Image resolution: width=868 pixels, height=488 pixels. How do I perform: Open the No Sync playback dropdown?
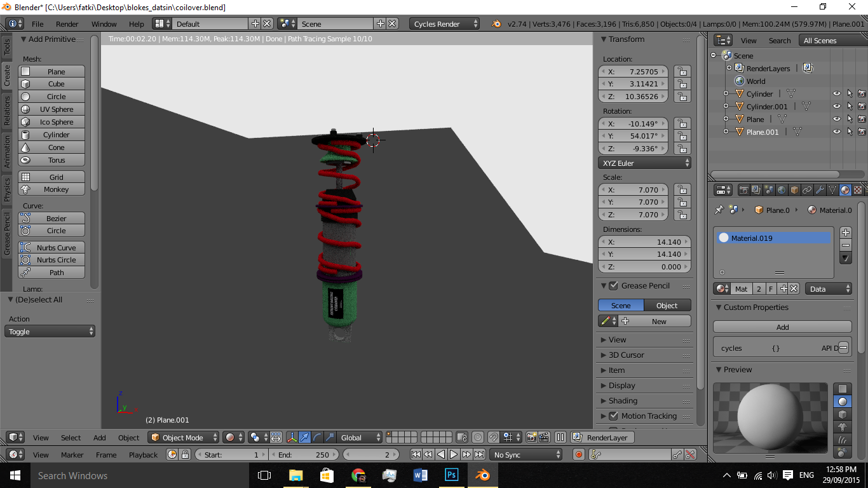(x=526, y=454)
